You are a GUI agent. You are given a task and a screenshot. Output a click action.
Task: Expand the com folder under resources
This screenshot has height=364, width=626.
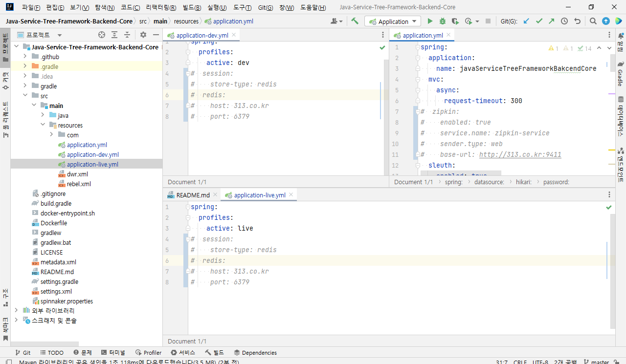tap(51, 135)
